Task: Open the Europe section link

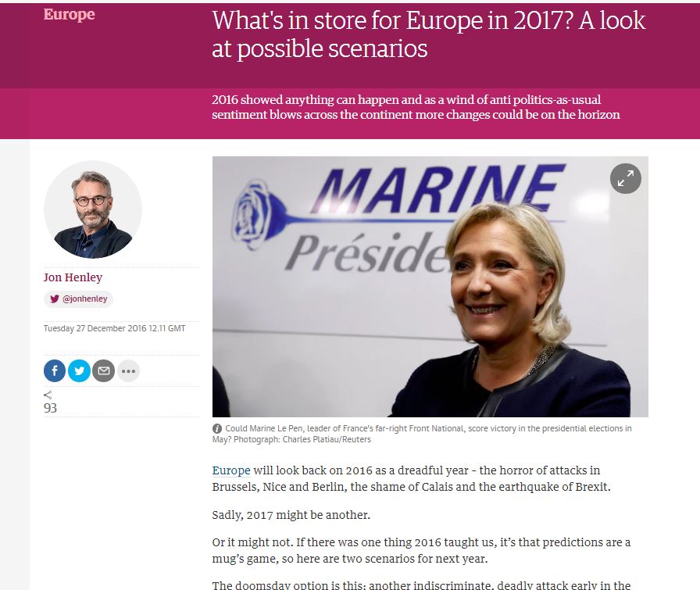Action: (x=70, y=14)
